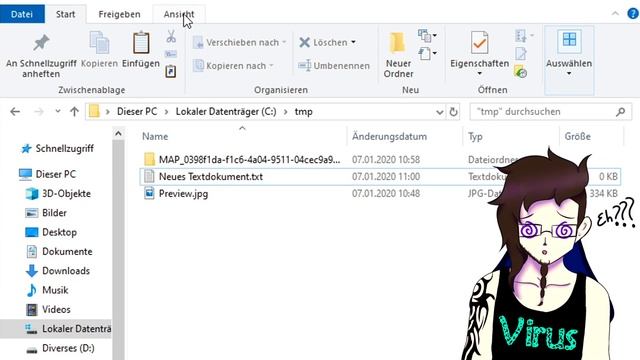Viewport: 640px width, 360px height.
Task: Click the 07.01.2020 10:58 date cell
Action: (x=386, y=160)
